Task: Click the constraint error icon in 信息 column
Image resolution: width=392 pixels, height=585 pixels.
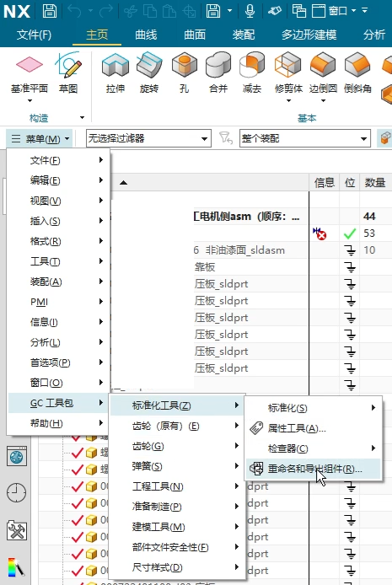Action: (x=320, y=233)
